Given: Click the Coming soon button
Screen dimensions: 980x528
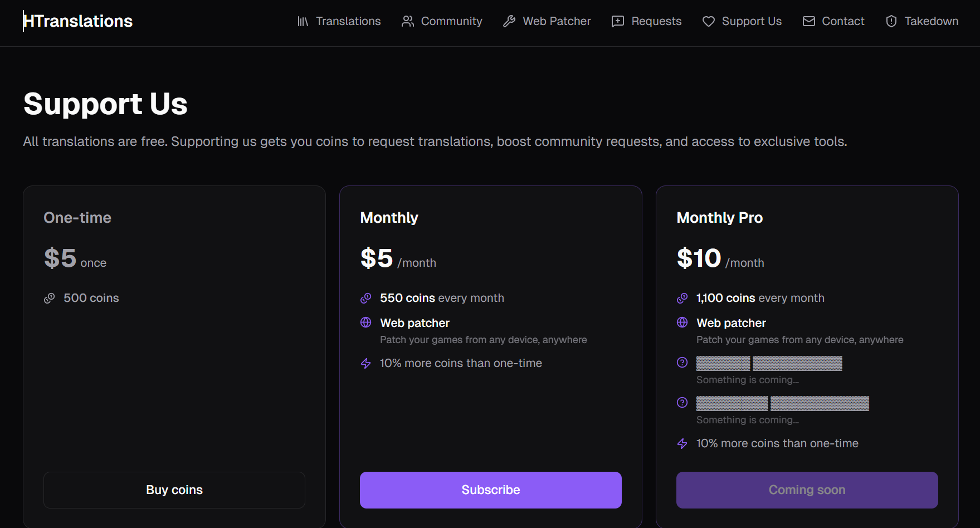Looking at the screenshot, I should click(807, 490).
